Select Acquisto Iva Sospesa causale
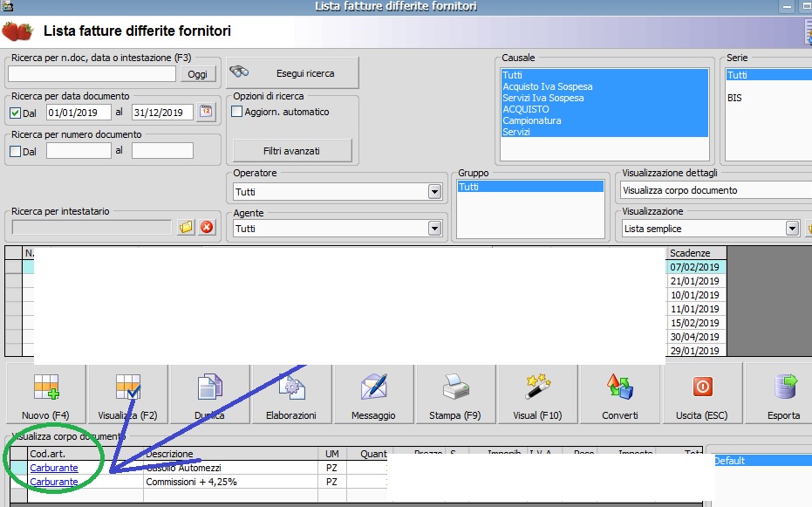 point(604,86)
